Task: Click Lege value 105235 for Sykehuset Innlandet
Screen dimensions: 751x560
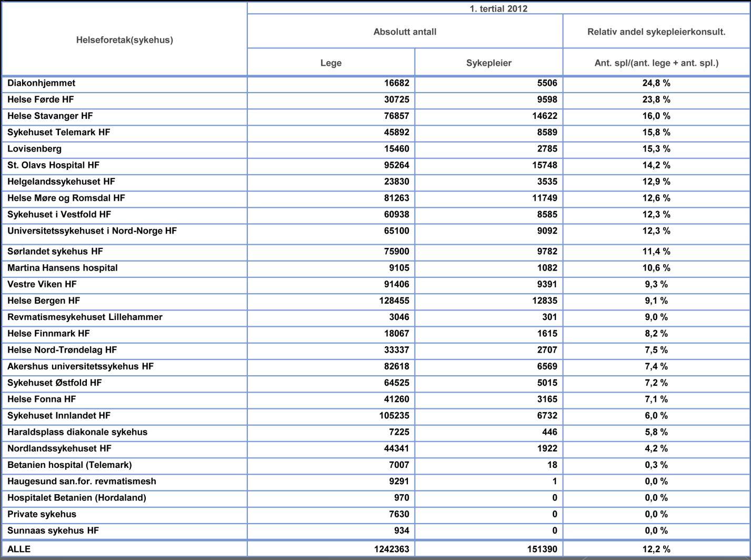Action: coord(394,415)
